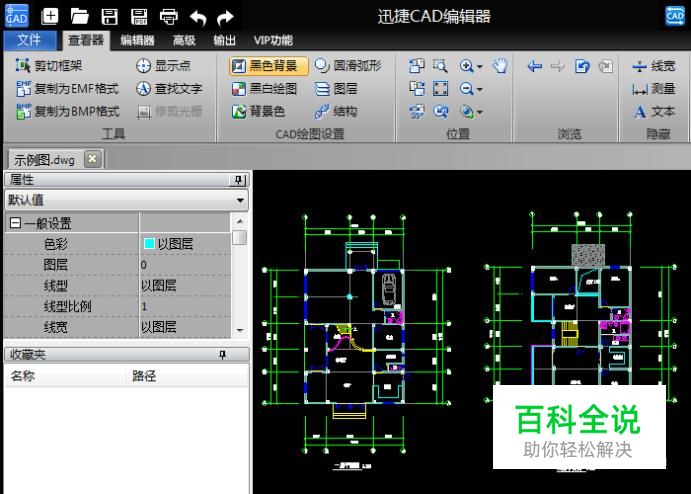Switch to the 输出 output tab
This screenshot has width=691, height=494.
tap(224, 41)
